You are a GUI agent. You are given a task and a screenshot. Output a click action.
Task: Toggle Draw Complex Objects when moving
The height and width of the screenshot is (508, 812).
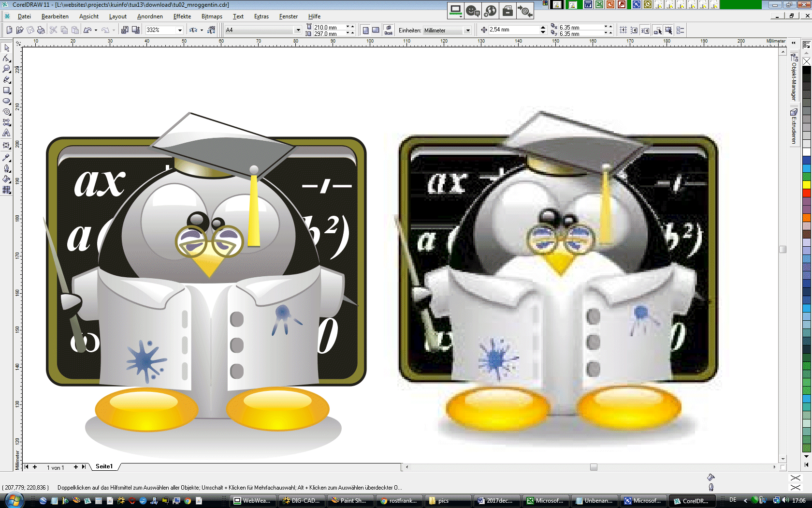[x=658, y=30]
